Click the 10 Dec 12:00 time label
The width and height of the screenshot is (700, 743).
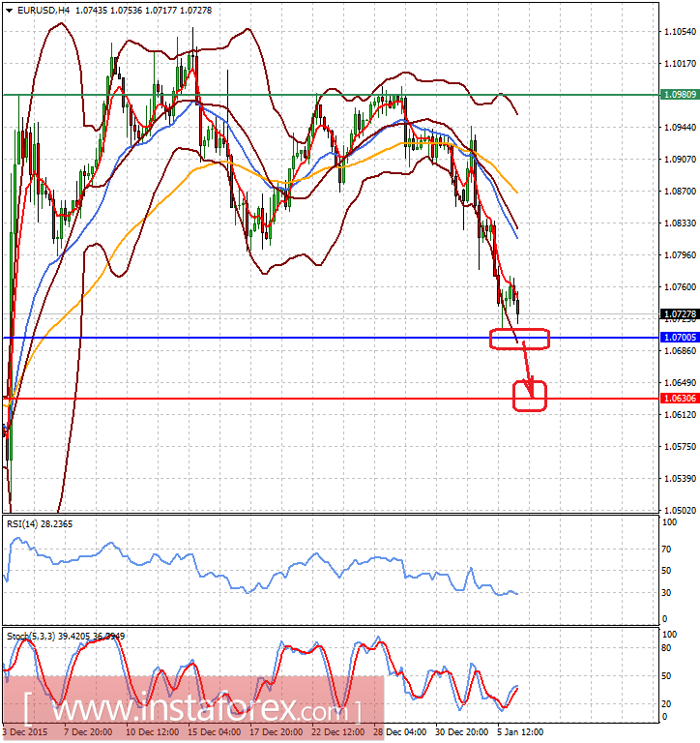[x=152, y=732]
